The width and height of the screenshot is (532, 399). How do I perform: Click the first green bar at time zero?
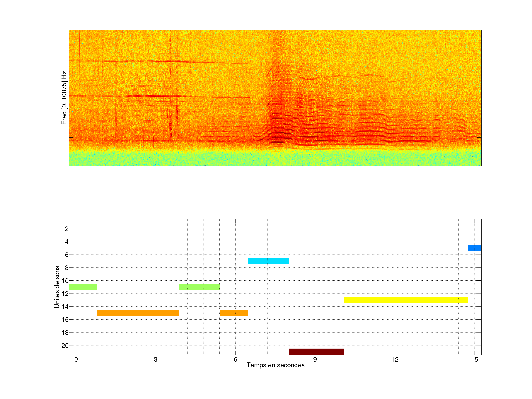pyautogui.click(x=83, y=287)
